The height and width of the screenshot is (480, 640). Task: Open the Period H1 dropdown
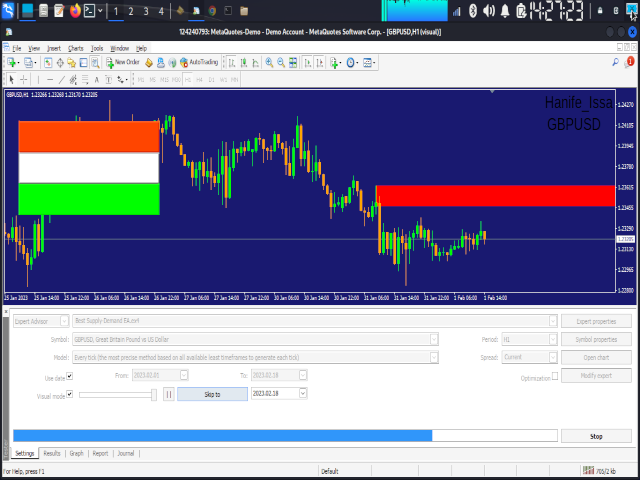(553, 339)
